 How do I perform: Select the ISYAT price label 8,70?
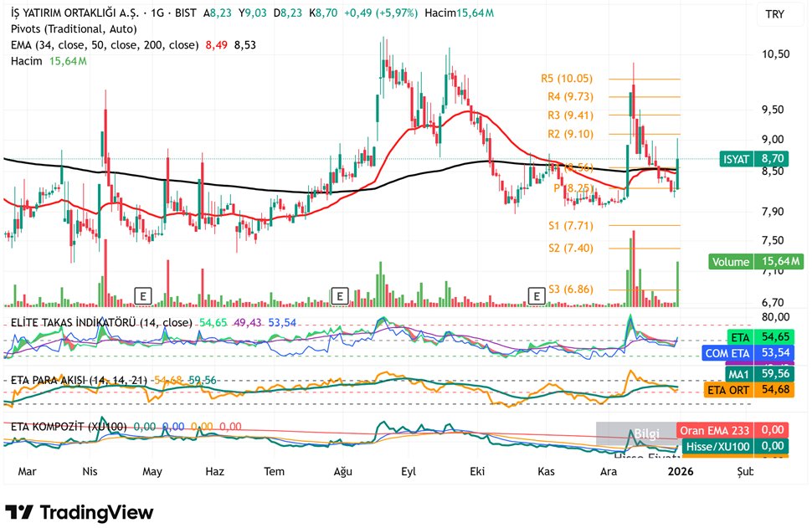coord(754,158)
